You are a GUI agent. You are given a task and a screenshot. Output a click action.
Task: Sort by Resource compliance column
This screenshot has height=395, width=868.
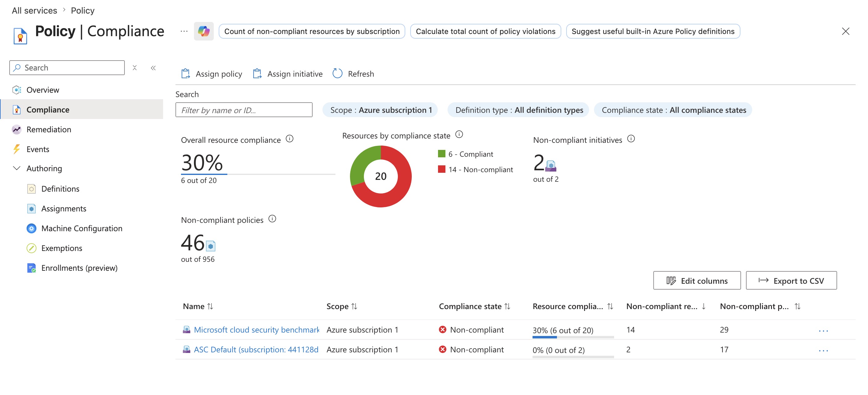click(x=610, y=306)
